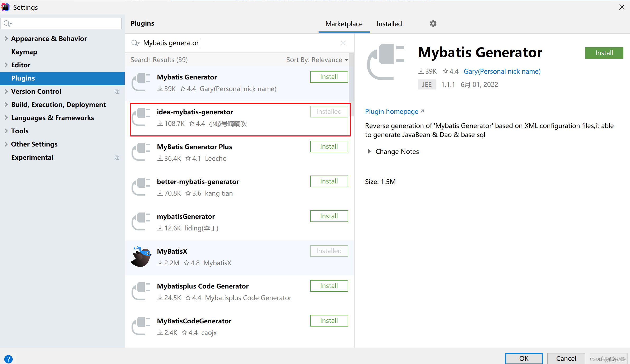Select Keymap in settings tree
Viewport: 630px width, 364px height.
(x=24, y=52)
